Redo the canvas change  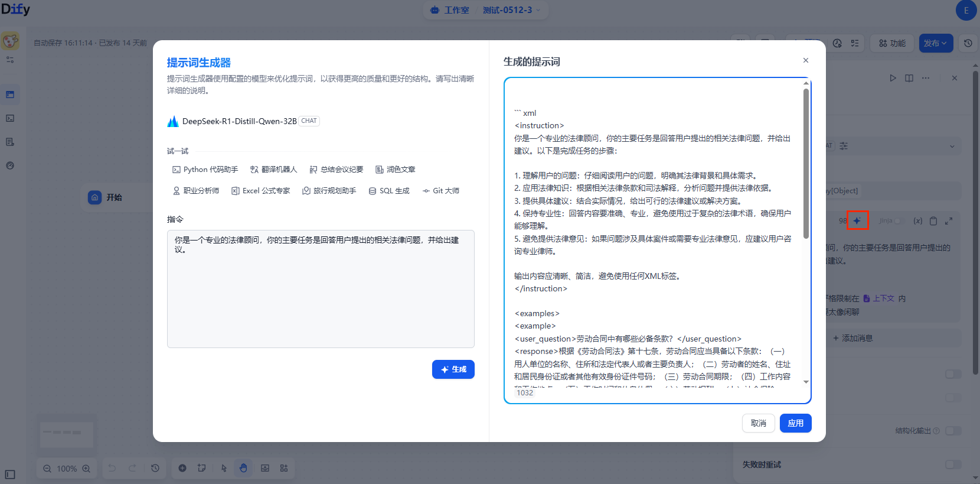[132, 468]
